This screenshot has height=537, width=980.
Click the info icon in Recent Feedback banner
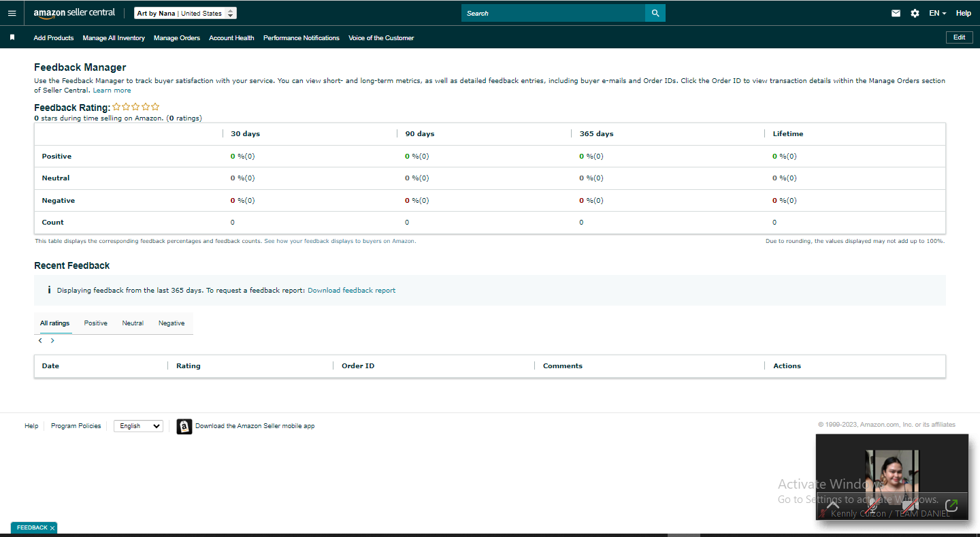(49, 290)
